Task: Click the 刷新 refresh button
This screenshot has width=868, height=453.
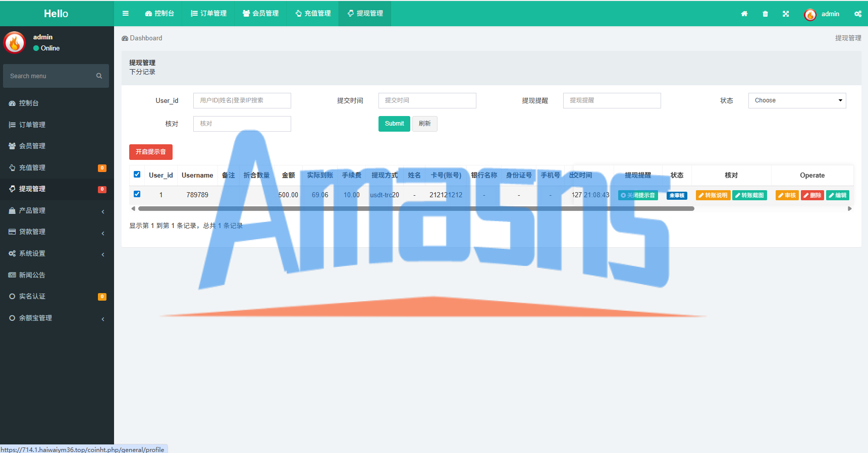Action: pyautogui.click(x=425, y=124)
